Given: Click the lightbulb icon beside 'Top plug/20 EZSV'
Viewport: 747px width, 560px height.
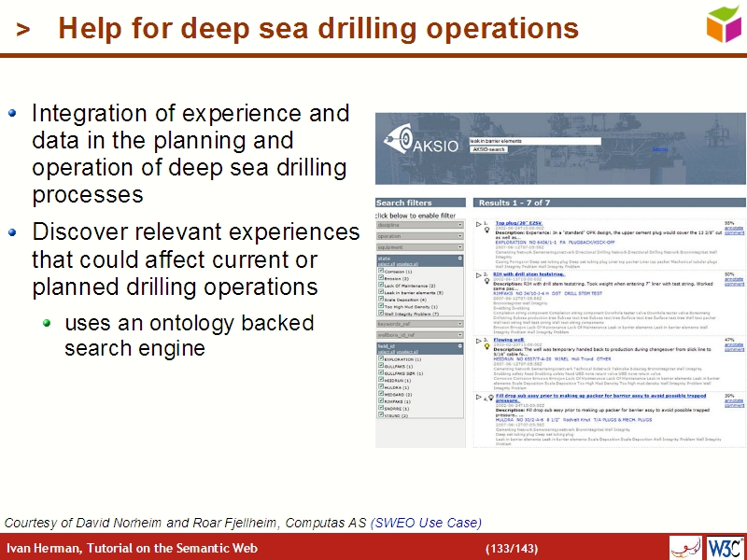Looking at the screenshot, I should pos(487,231).
